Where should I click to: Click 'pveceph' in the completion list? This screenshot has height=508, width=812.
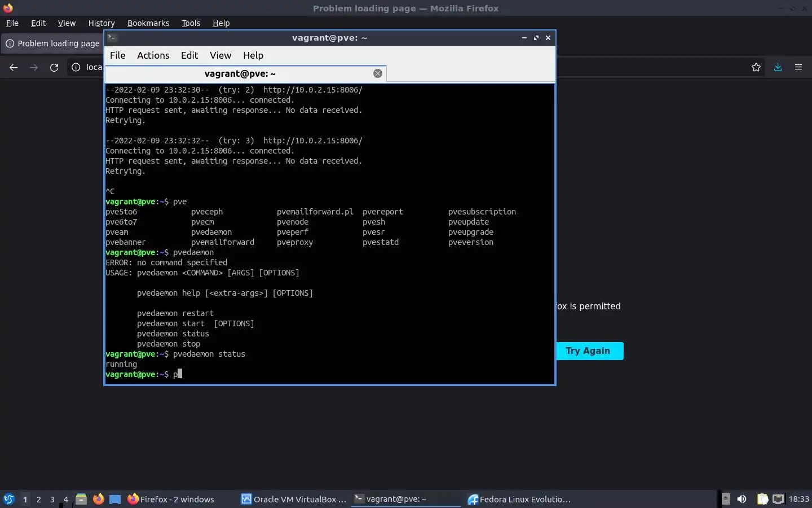point(207,212)
